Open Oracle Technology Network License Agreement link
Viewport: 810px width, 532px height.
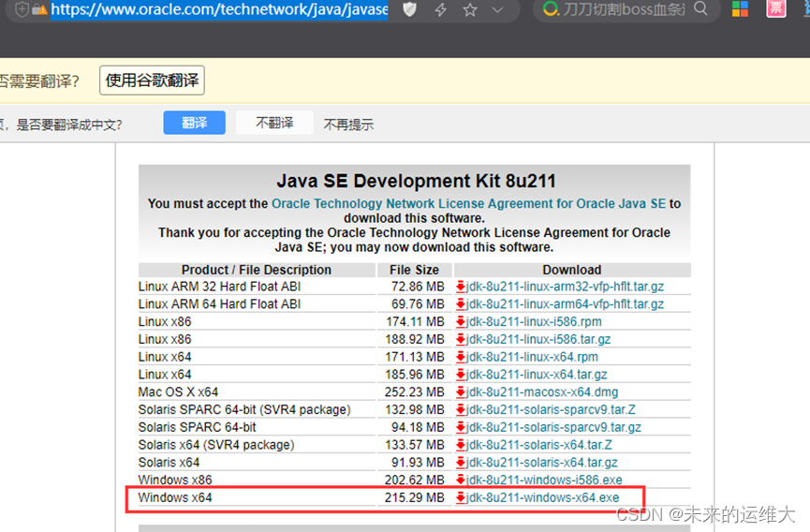click(x=468, y=203)
